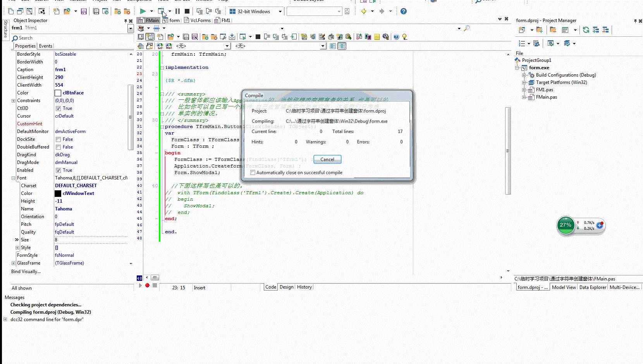Toggle the Enabled True checkbox
643x364 pixels.
58,170
